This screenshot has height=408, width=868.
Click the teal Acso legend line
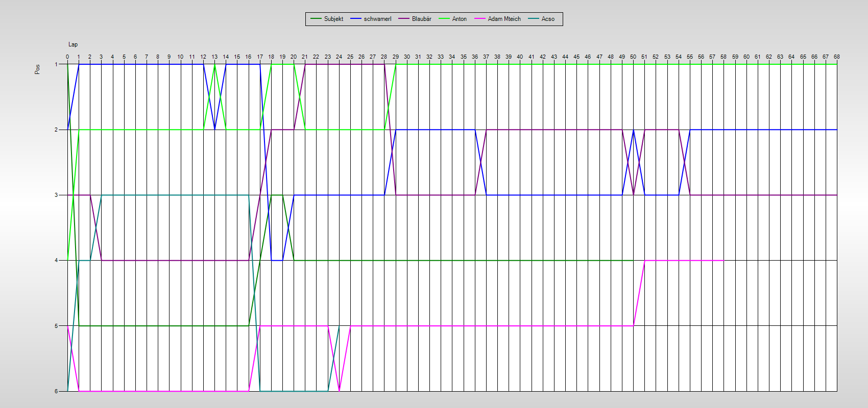click(x=533, y=19)
